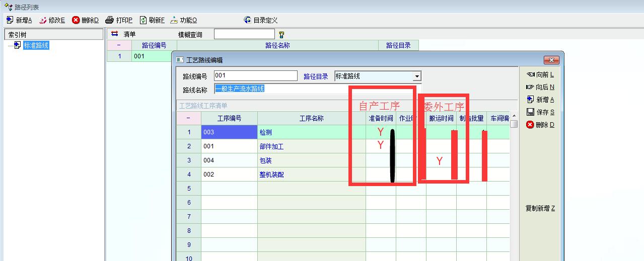Viewport: 644px width, 261px height.
Task: Click the 删除D delete toolbar icon
Action: click(x=76, y=20)
